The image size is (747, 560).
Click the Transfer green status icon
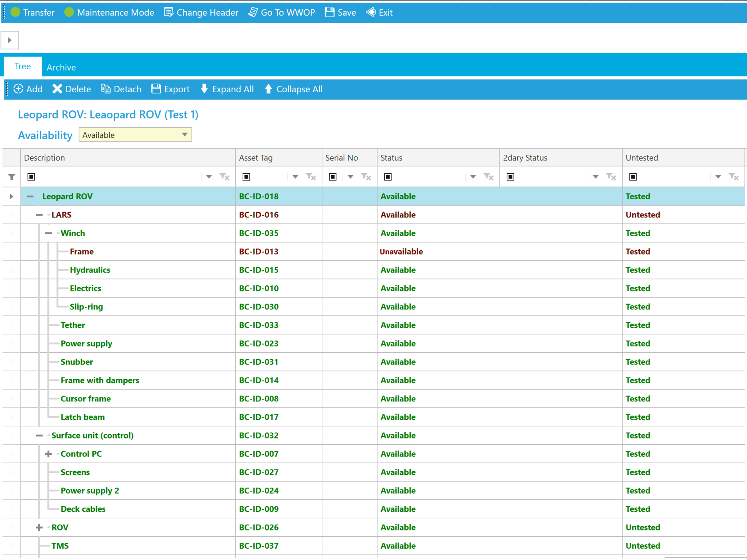15,12
